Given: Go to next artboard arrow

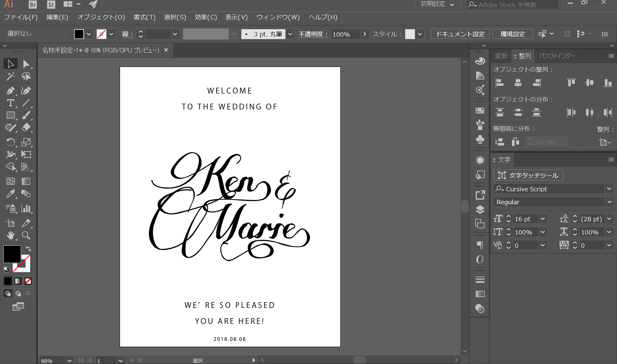Looking at the screenshot, I should [132, 360].
